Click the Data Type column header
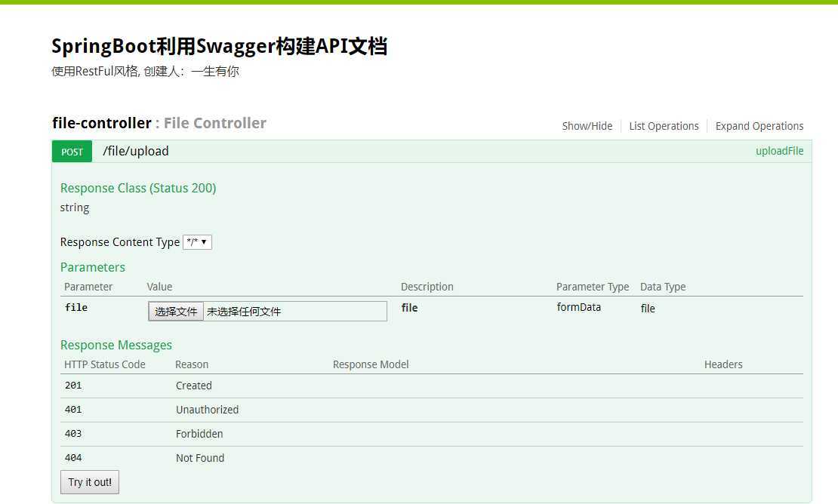The height and width of the screenshot is (504, 838). 663,287
